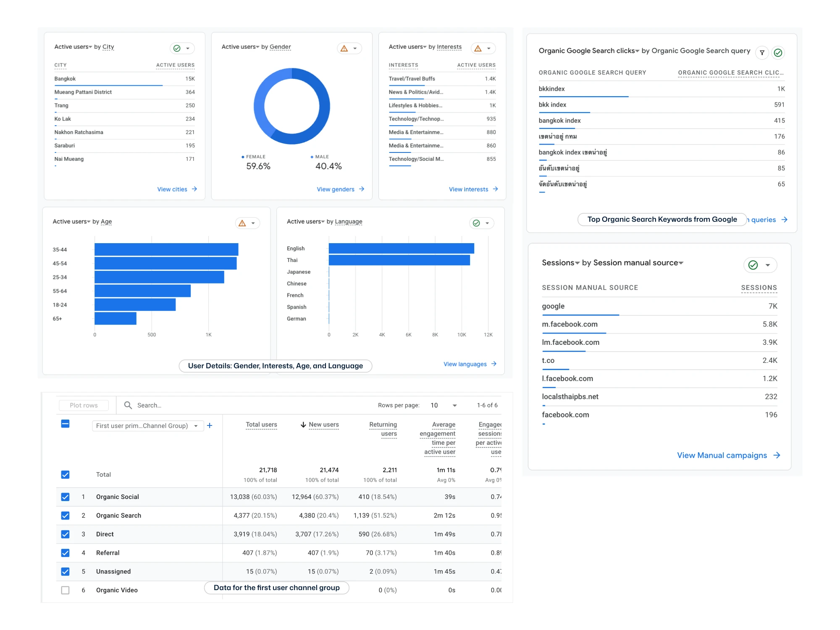Click the arrow icon next to View genders
Image resolution: width=840 pixels, height=630 pixels.
(x=362, y=189)
